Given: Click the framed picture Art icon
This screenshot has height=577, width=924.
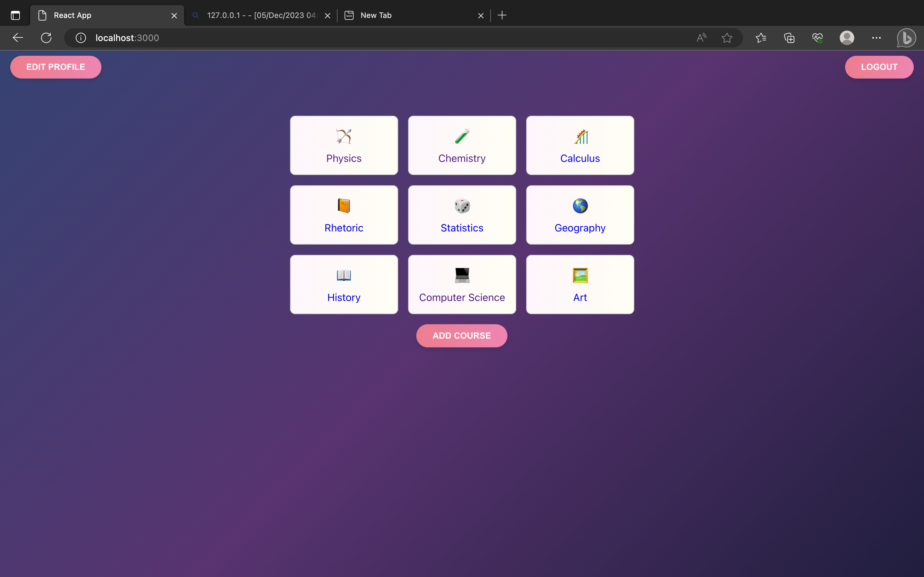Looking at the screenshot, I should point(580,276).
